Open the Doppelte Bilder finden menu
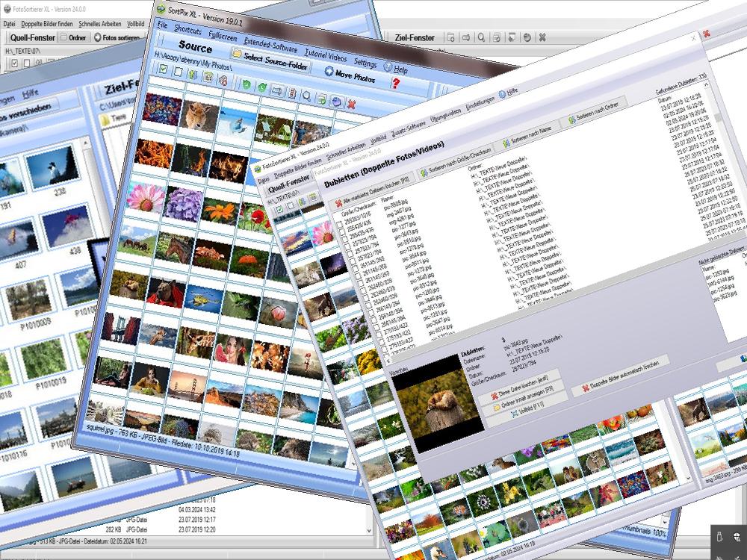This screenshot has height=560, width=747. (x=48, y=24)
